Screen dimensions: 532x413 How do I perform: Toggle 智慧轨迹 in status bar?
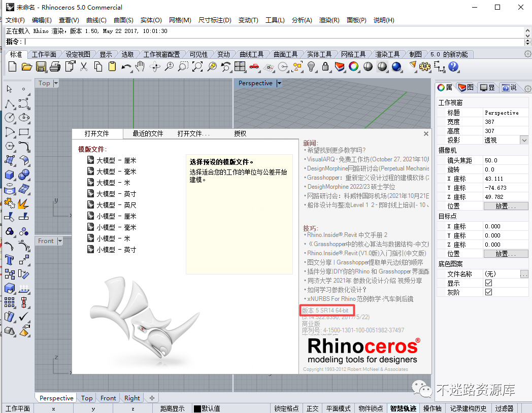tap(403, 408)
